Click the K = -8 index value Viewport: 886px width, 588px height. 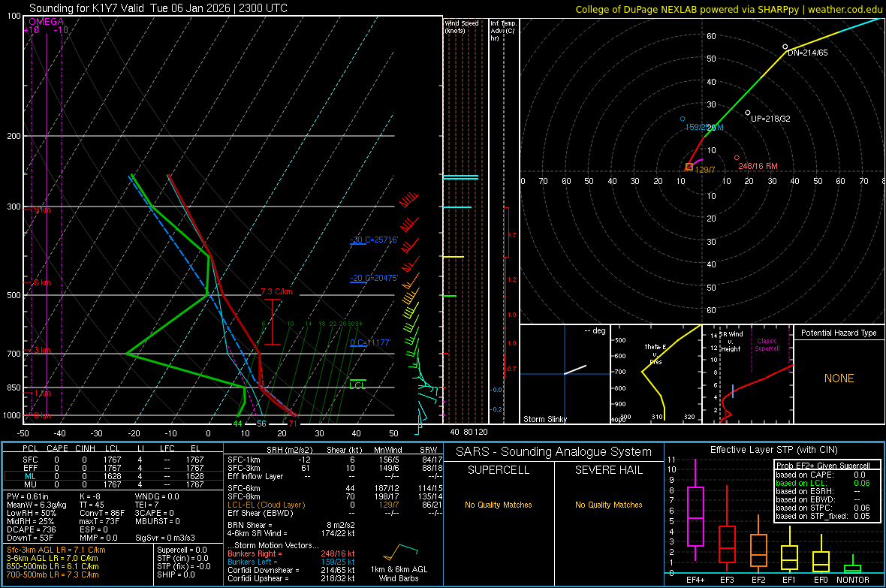tap(90, 496)
